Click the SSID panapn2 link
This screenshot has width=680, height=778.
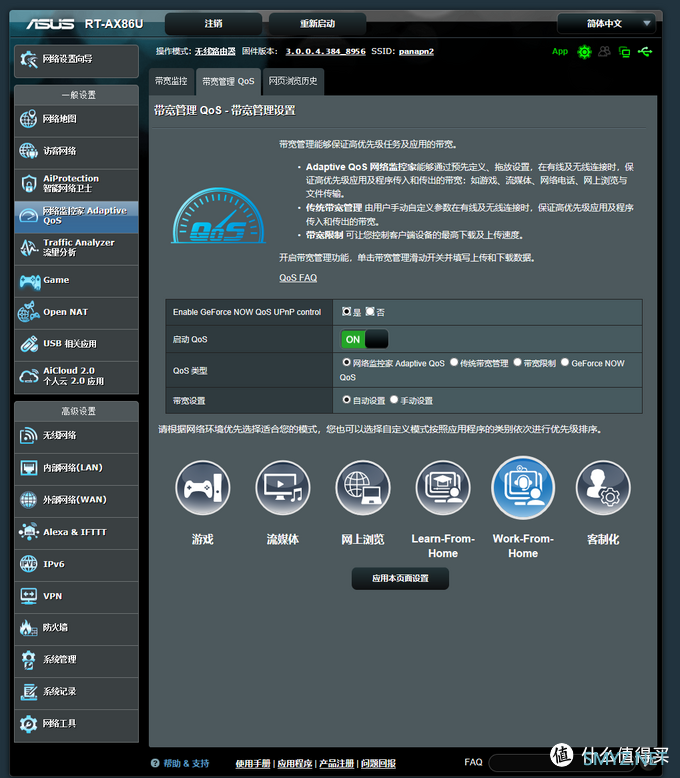point(416,51)
